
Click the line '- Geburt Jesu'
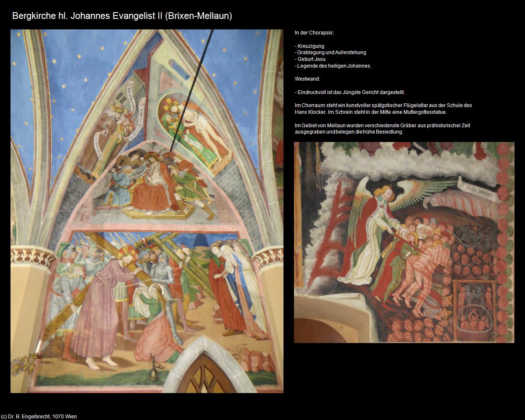[x=310, y=59]
